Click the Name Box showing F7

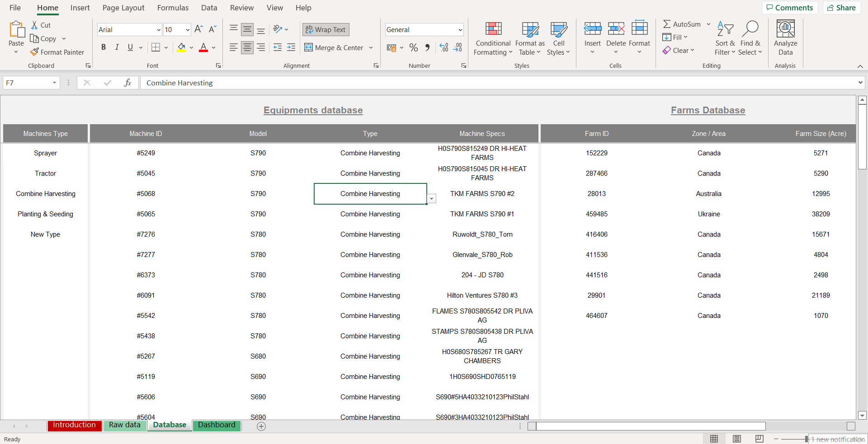coord(27,83)
